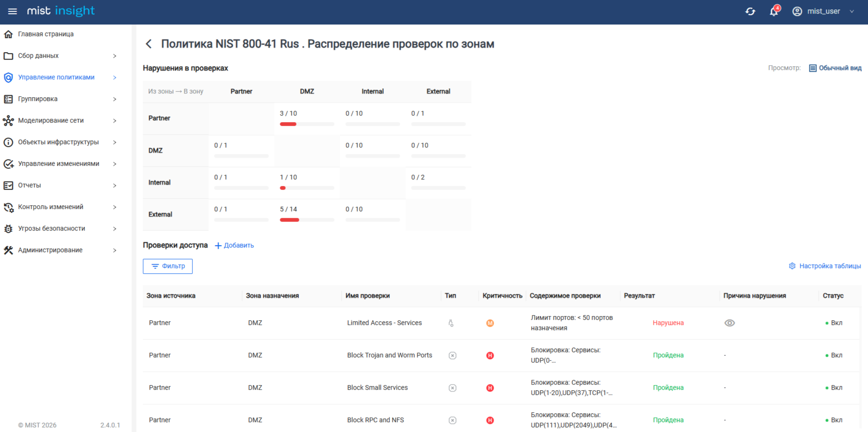Click the Группировка icon in sidebar

tap(8, 99)
